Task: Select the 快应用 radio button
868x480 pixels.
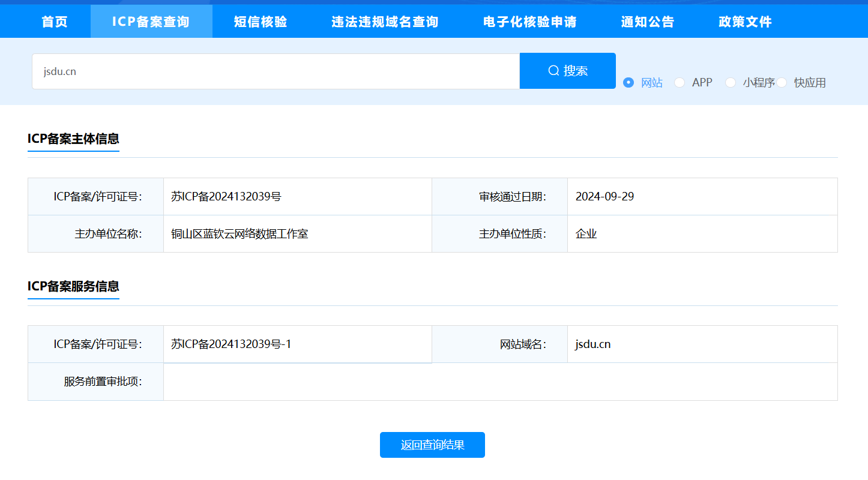Action: click(x=782, y=83)
